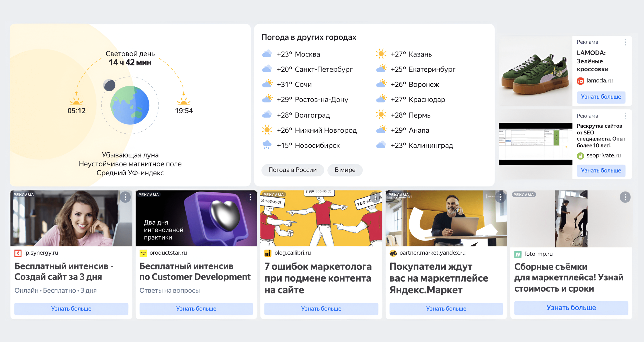Screen dimensions: 644x342
Task: Open headline Бесплатный интенсив по Customer Development
Action: click(195, 272)
